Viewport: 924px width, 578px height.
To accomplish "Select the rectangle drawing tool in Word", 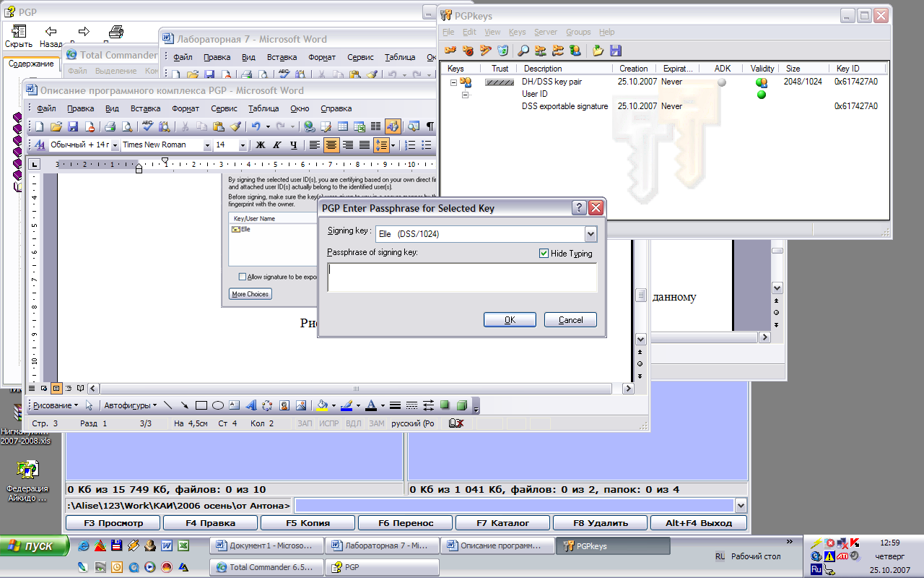I will [201, 405].
